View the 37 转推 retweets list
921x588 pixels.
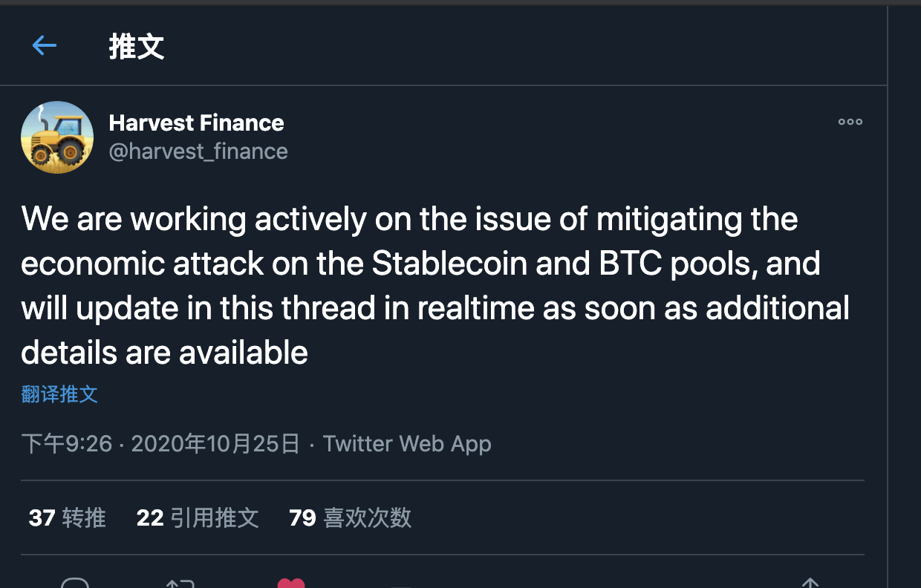click(68, 517)
